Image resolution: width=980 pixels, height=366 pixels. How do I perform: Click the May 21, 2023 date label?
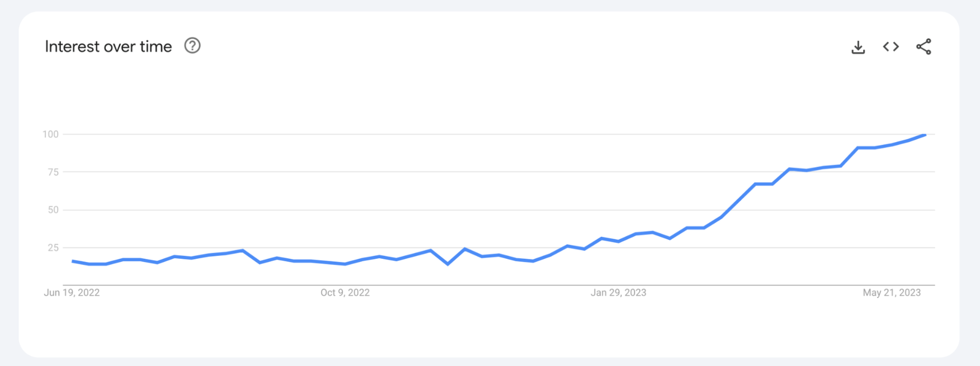tap(892, 293)
